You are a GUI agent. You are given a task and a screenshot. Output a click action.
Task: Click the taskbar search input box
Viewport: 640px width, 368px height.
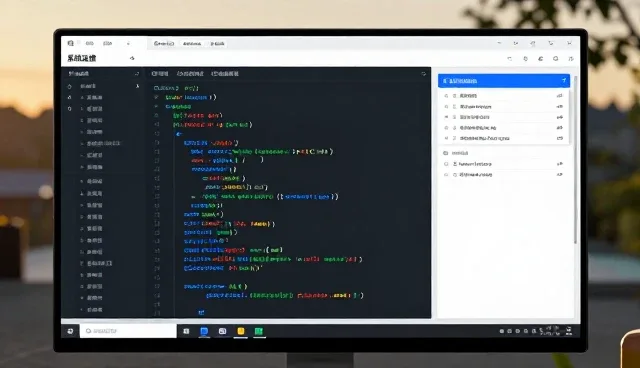coord(129,331)
